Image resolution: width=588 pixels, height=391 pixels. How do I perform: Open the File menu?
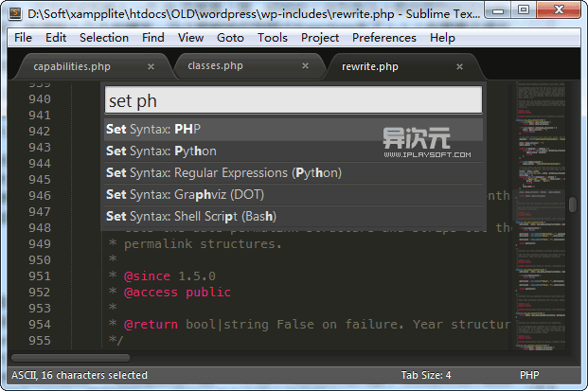pyautogui.click(x=24, y=38)
